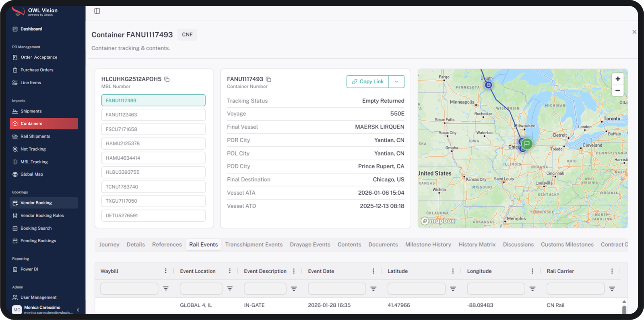This screenshot has width=644, height=320.
Task: Open Event Location column menu
Action: pos(230,271)
